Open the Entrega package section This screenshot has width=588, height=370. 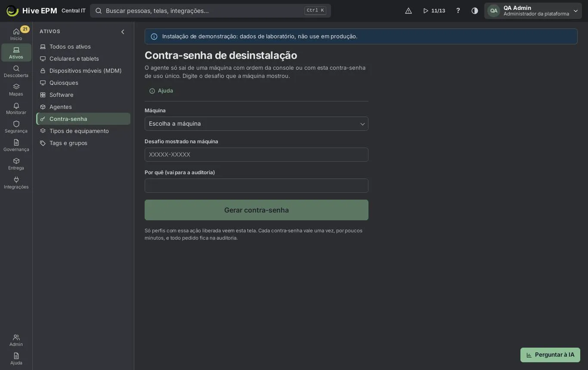(16, 163)
